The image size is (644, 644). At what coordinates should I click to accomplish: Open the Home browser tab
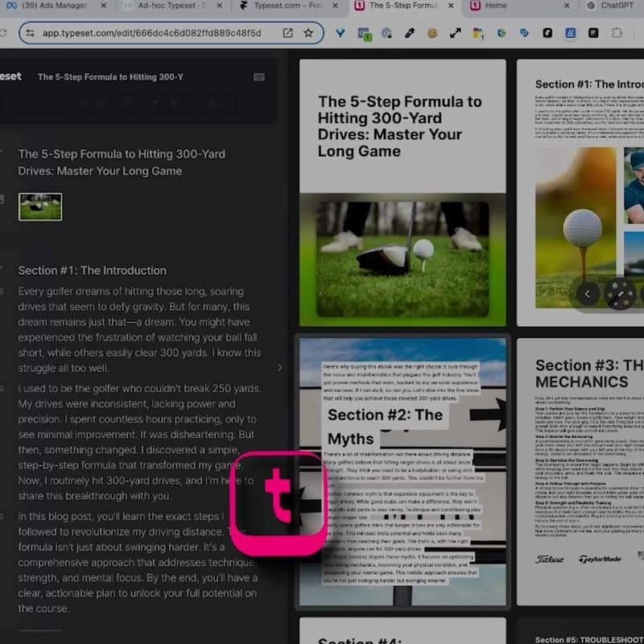click(495, 6)
